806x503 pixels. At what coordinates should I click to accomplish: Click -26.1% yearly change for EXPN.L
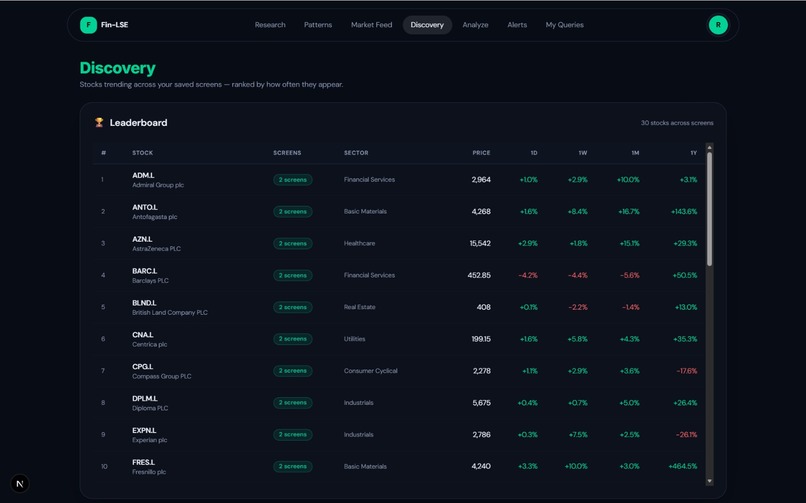coord(687,435)
